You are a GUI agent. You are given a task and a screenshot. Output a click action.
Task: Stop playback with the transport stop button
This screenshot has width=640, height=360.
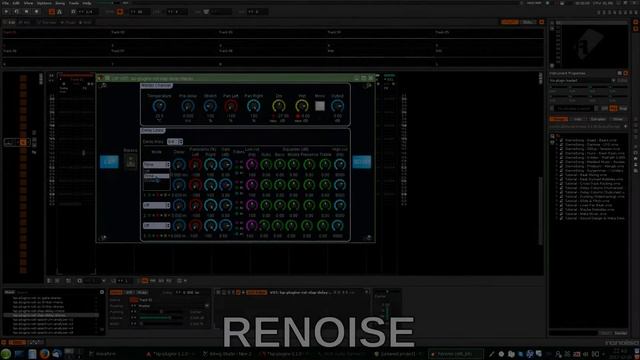click(x=26, y=12)
